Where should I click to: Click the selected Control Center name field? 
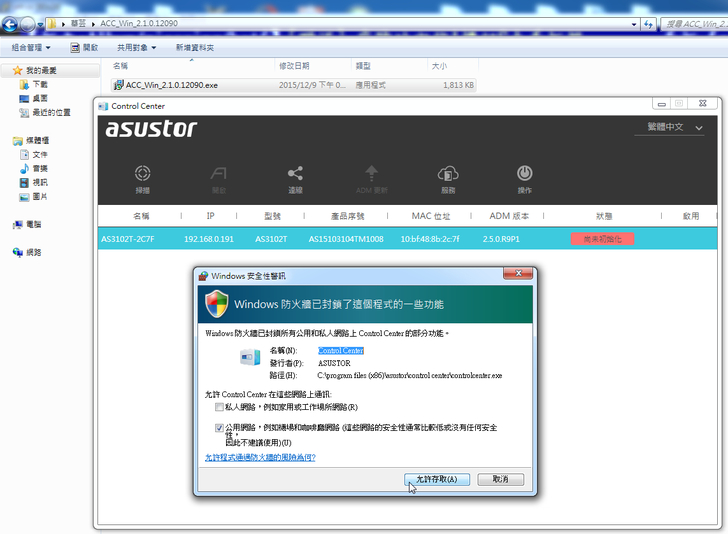(341, 351)
